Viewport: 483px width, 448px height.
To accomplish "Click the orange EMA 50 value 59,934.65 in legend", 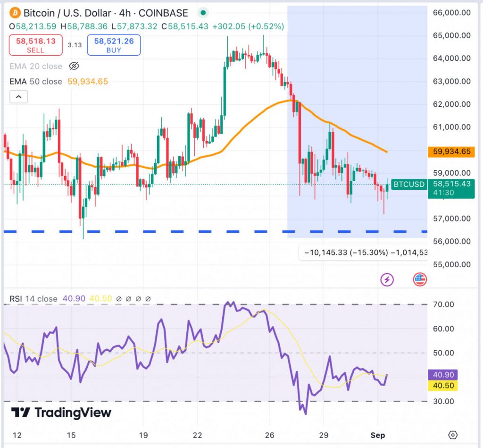I will click(x=88, y=81).
